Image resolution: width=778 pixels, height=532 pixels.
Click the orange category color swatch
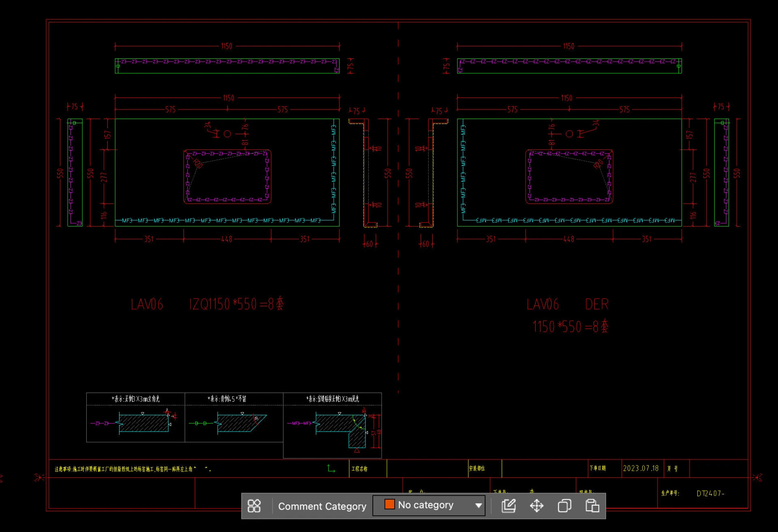click(x=389, y=504)
